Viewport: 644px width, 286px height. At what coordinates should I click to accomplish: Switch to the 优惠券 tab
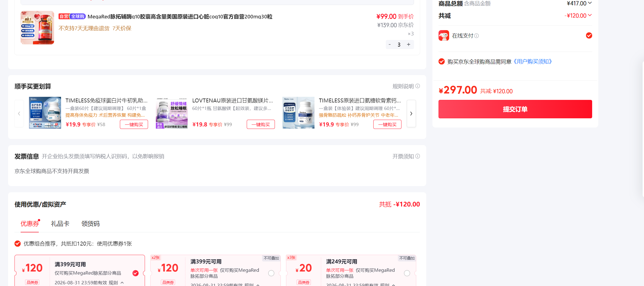click(x=30, y=223)
